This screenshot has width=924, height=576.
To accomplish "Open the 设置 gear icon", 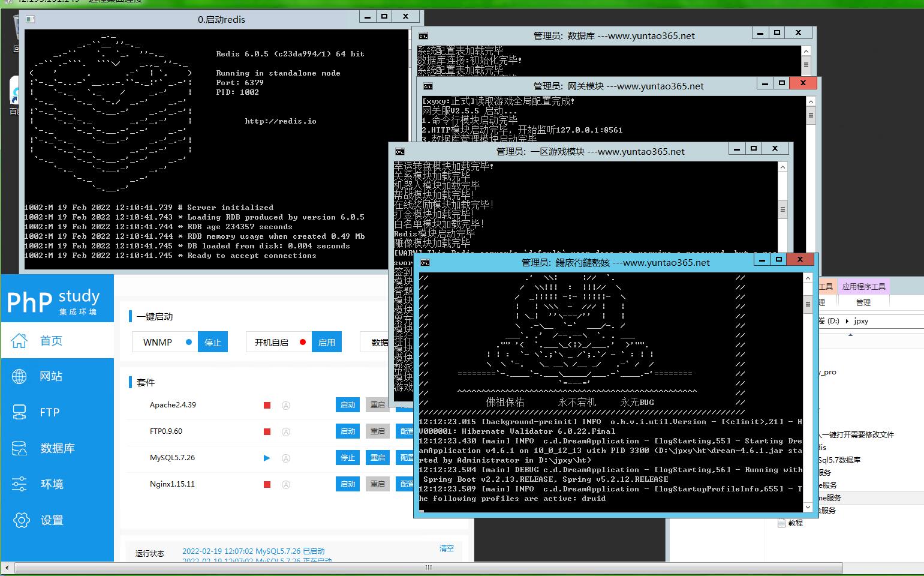I will (21, 520).
